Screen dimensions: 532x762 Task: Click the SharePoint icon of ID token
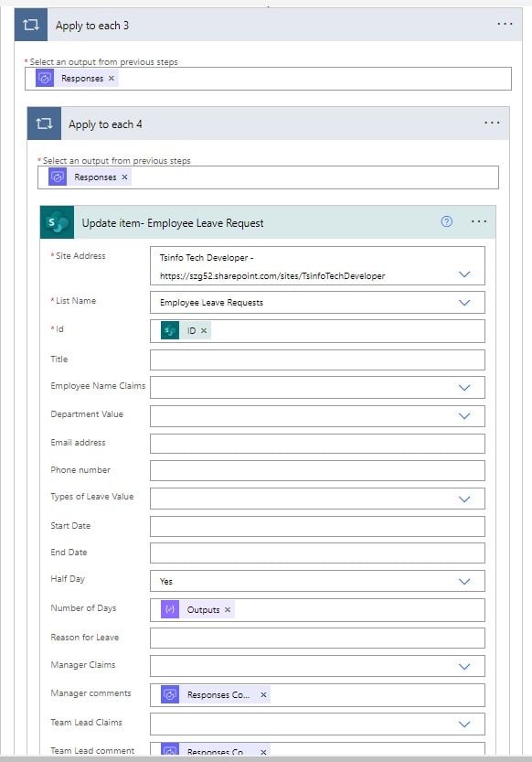click(x=170, y=330)
